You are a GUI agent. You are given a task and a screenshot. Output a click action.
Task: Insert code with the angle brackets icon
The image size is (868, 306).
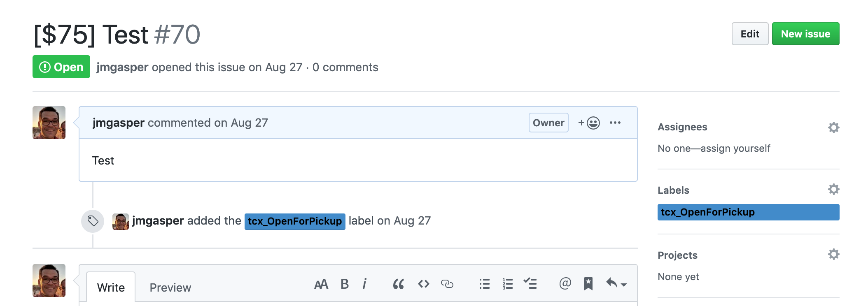423,284
